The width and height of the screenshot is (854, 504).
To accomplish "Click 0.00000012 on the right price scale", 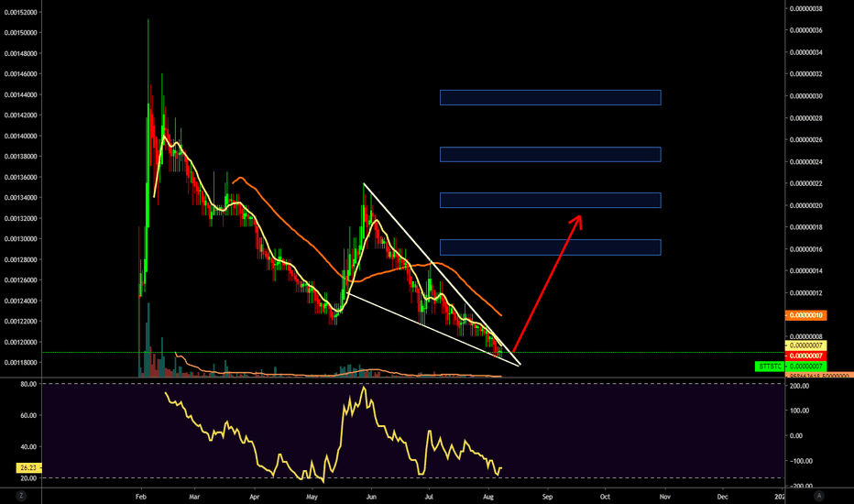I will point(806,293).
